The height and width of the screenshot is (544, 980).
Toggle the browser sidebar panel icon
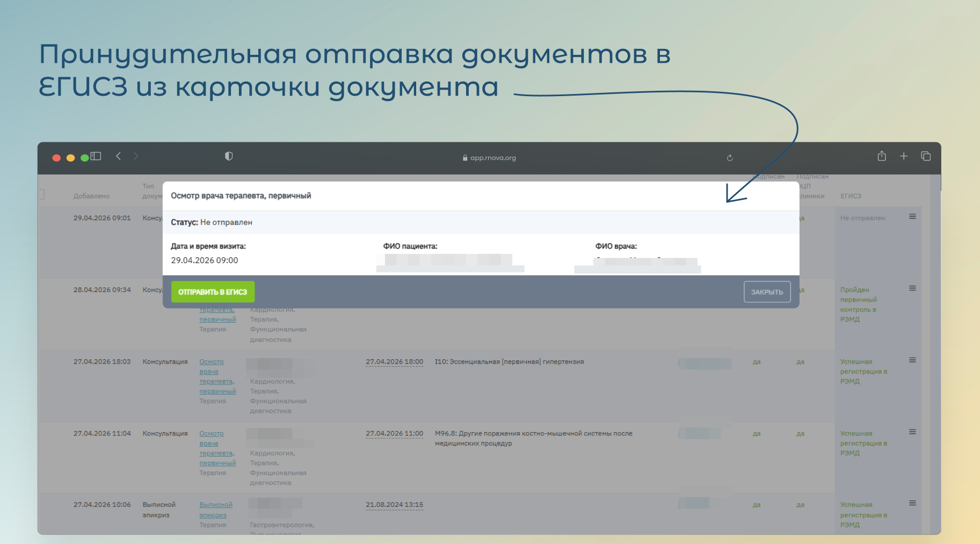[96, 156]
